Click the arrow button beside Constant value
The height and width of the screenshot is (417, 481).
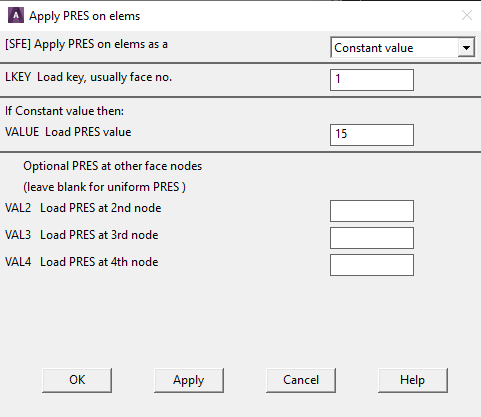[466, 48]
